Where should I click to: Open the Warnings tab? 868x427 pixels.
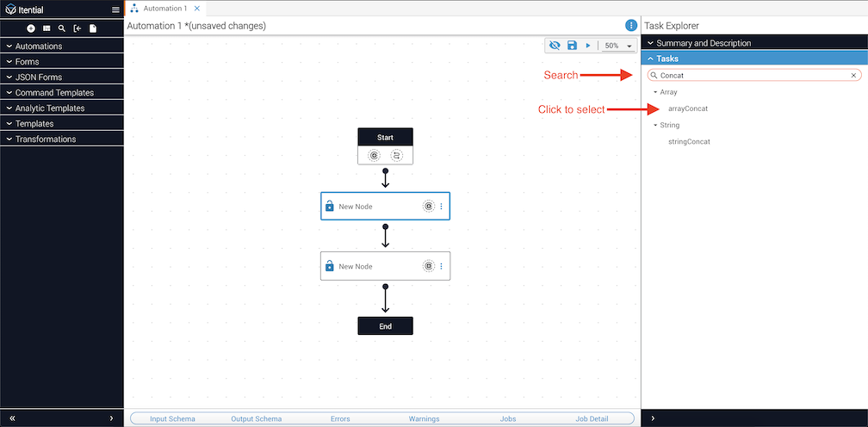point(424,418)
